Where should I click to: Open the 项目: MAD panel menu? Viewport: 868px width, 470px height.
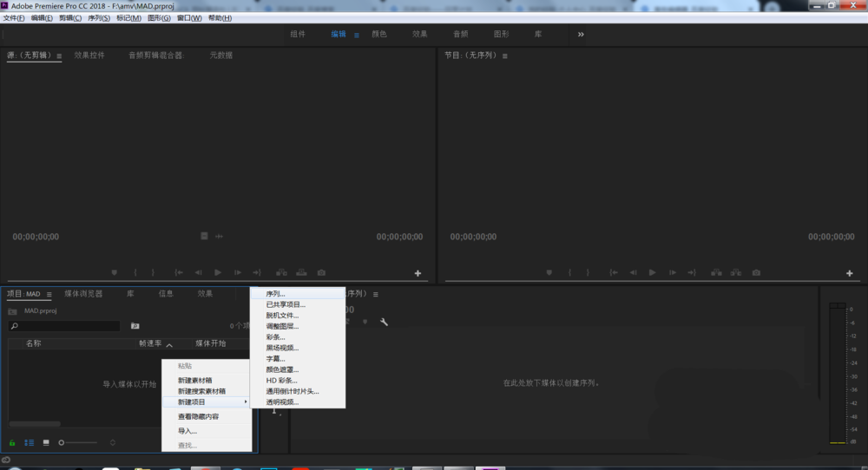pyautogui.click(x=49, y=294)
